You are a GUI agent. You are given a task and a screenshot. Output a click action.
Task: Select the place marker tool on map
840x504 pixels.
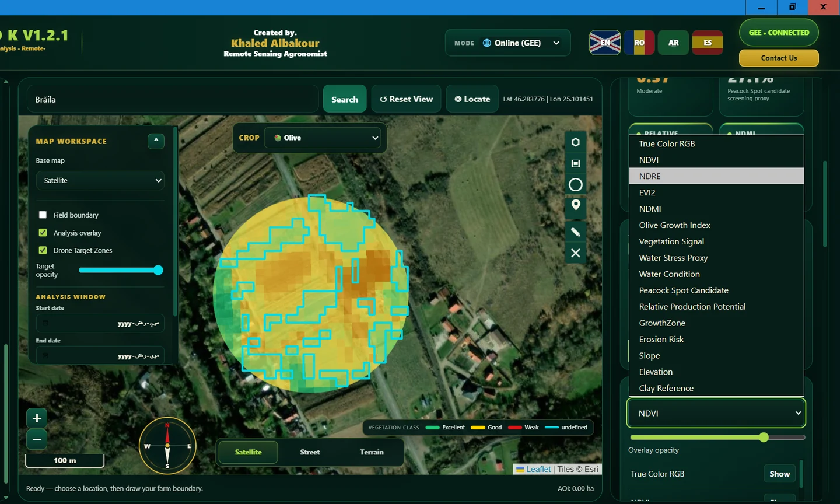pyautogui.click(x=575, y=205)
